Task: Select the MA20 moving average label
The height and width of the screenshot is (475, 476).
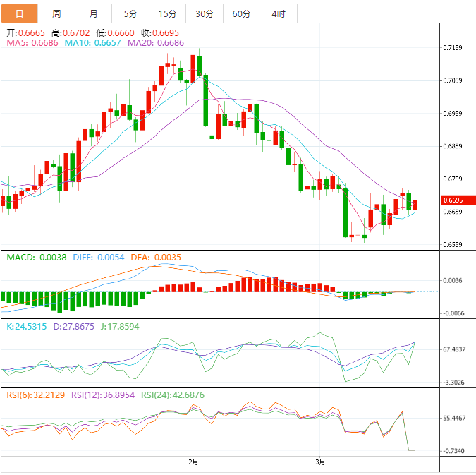Action: 156,43
